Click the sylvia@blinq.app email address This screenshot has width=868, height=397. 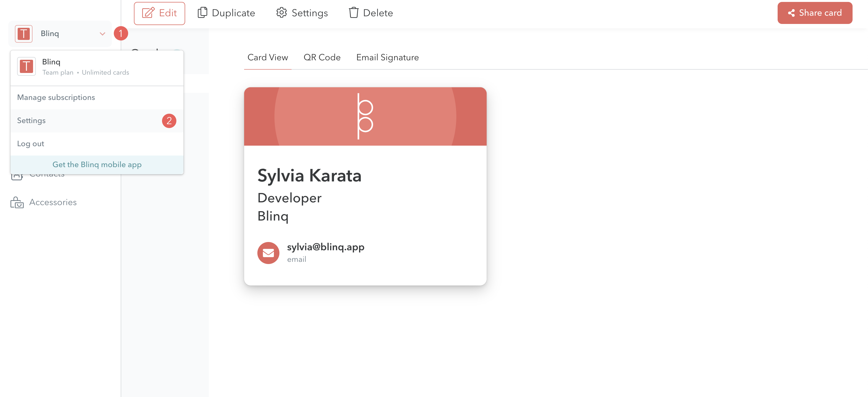[325, 247]
